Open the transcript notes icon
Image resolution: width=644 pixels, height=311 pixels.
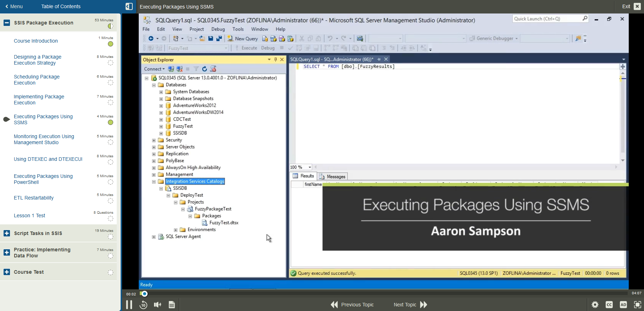[x=172, y=305]
